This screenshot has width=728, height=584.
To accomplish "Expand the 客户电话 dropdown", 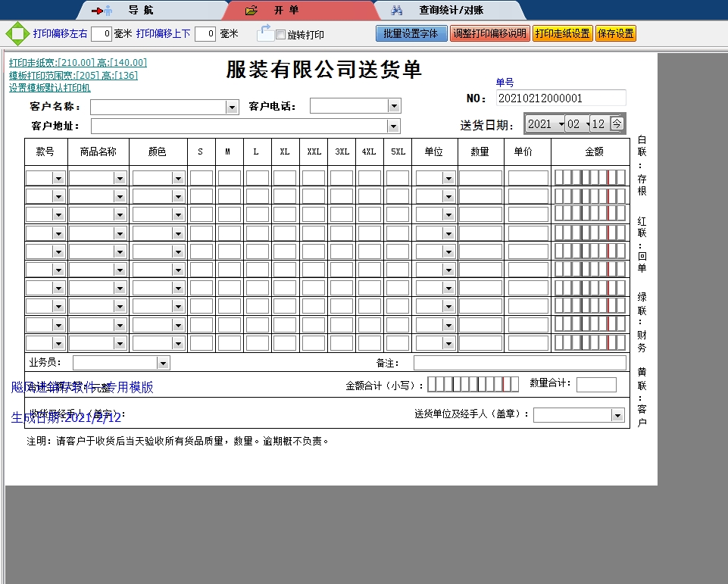I will (x=393, y=106).
